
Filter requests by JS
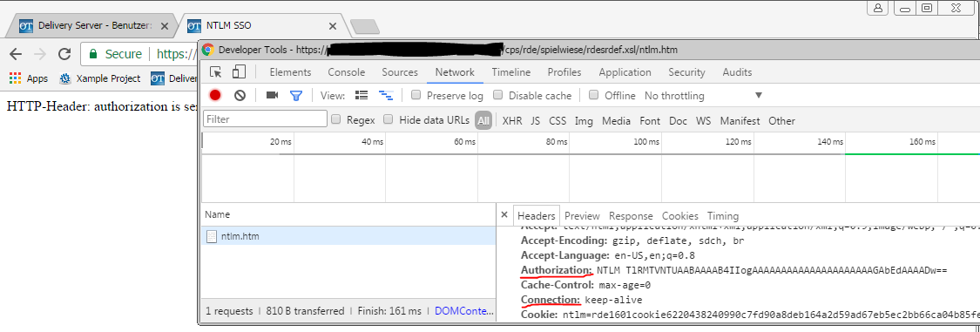(536, 120)
